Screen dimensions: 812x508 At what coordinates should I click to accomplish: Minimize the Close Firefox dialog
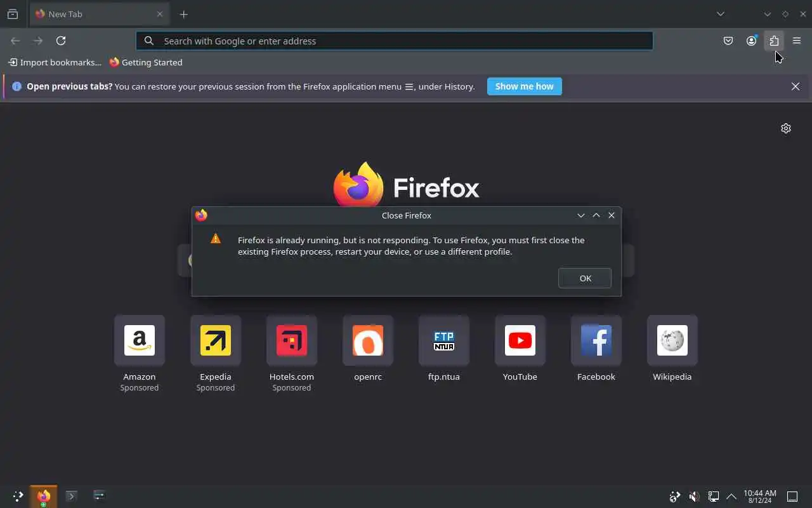pos(581,215)
